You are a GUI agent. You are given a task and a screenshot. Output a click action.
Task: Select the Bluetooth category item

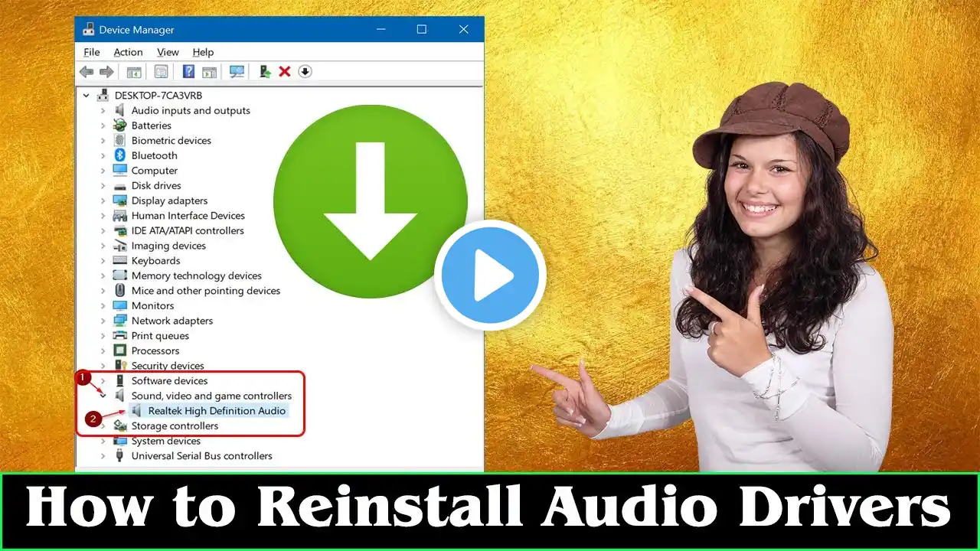154,155
